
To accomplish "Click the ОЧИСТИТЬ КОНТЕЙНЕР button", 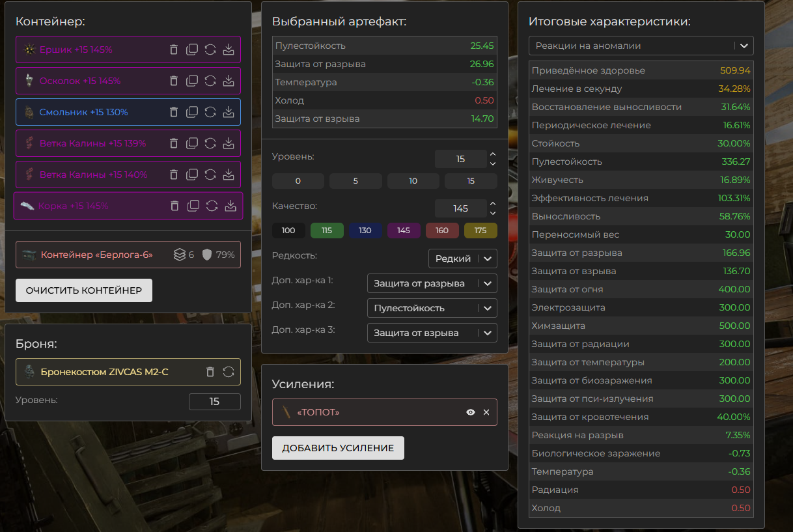I will coord(84,290).
